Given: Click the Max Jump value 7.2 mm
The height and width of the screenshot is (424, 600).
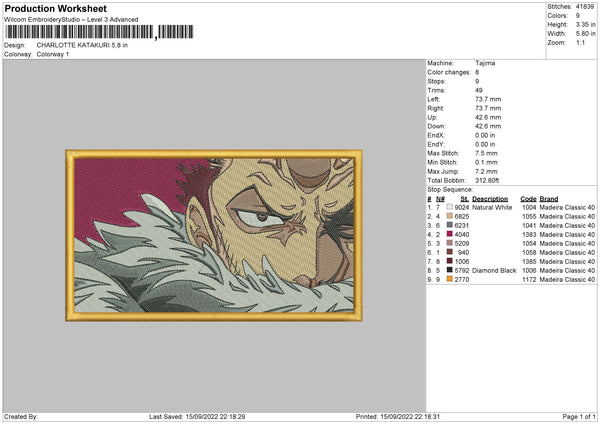Looking at the screenshot, I should [486, 171].
